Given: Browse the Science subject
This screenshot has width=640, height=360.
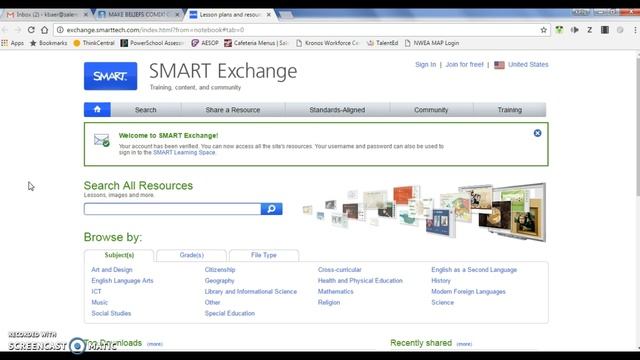Looking at the screenshot, I should (x=442, y=302).
